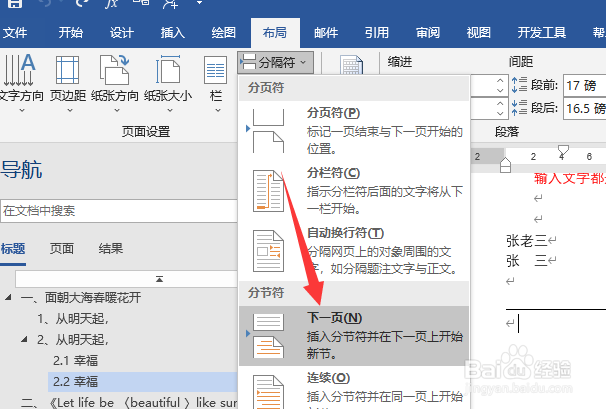
Task: Expand the Breaks (分隔符) dropdown
Action: 275,62
